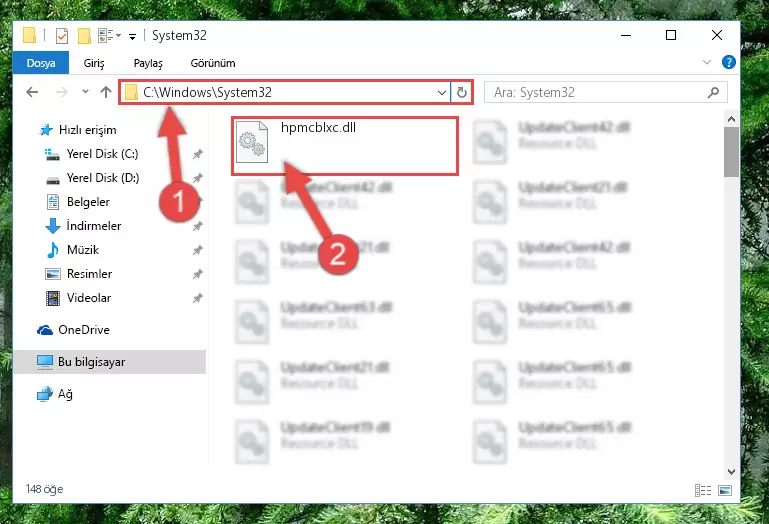Image resolution: width=769 pixels, height=524 pixels.
Task: Open the Dosya menu tab
Action: pyautogui.click(x=41, y=63)
